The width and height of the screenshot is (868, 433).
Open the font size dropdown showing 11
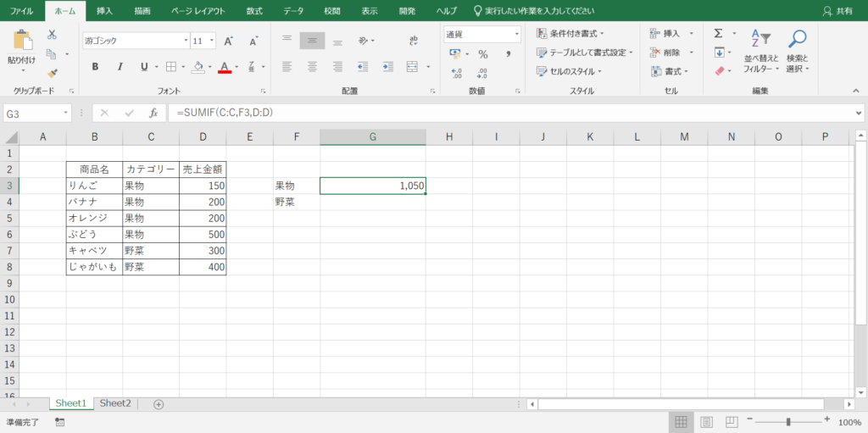click(212, 41)
